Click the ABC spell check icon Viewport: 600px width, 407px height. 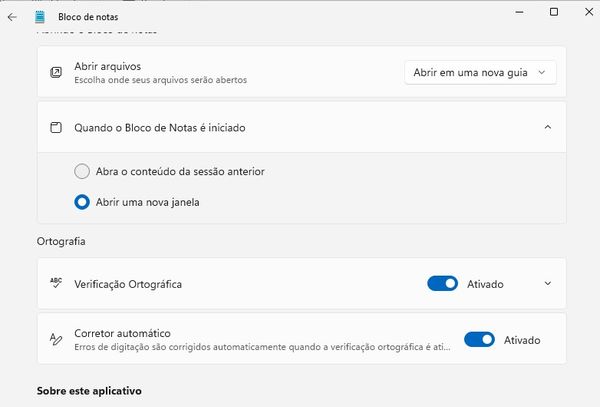(x=56, y=283)
